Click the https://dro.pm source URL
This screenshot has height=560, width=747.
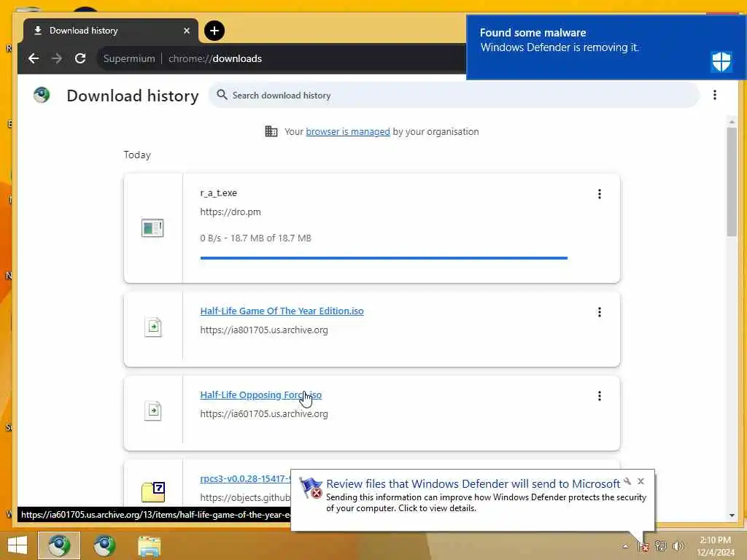[231, 212]
